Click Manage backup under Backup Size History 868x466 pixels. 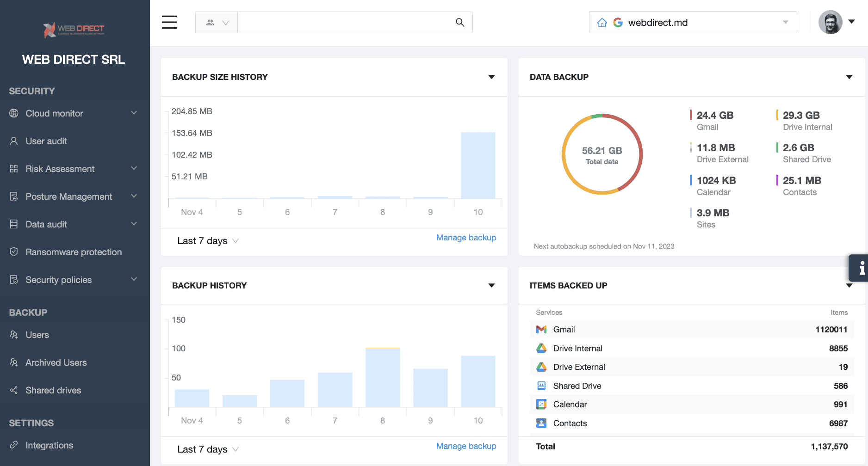point(466,238)
